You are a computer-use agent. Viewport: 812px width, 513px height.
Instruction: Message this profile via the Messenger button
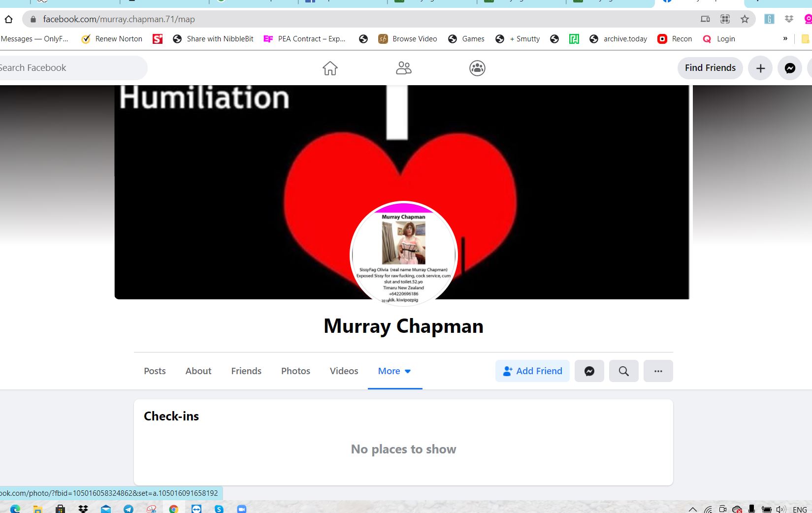click(x=589, y=371)
